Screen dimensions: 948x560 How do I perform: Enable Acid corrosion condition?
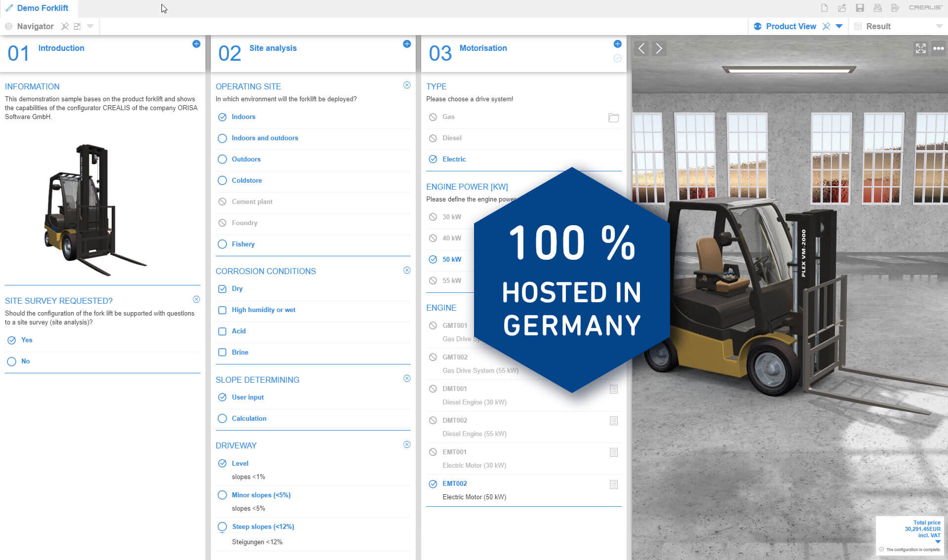pos(313,331)
